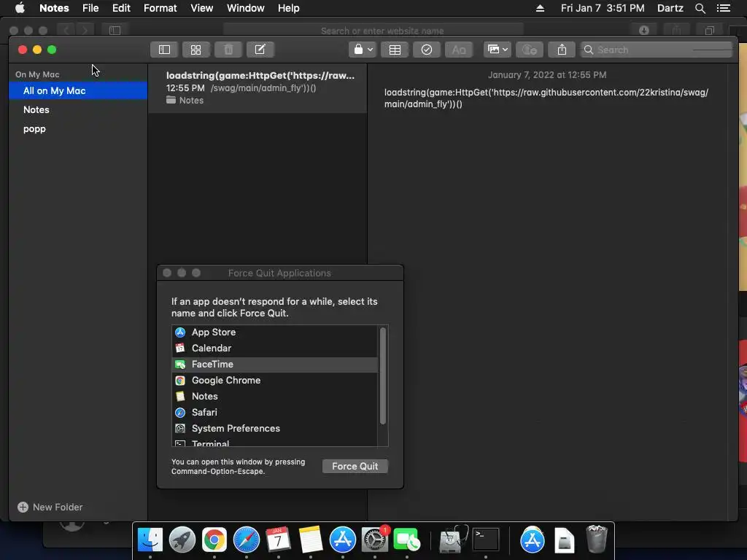Open the document stack in Dock
The height and width of the screenshot is (560, 747).
coord(564,540)
